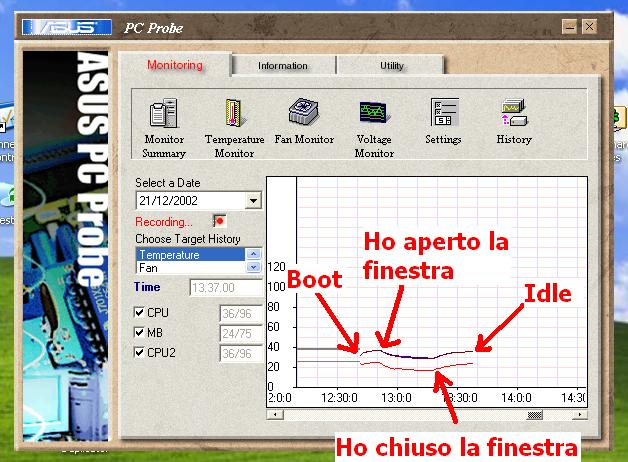Open the Voltage Monitor icon
Viewport: 628px width, 462px height.
(374, 112)
